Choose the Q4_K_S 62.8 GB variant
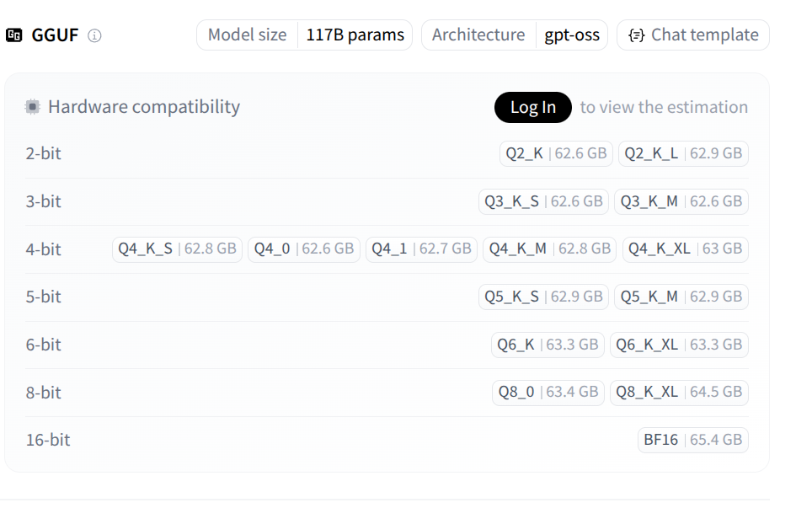The image size is (812, 508). [177, 249]
